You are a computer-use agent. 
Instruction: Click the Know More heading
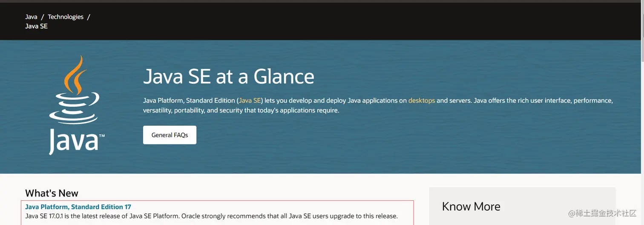[471, 207]
